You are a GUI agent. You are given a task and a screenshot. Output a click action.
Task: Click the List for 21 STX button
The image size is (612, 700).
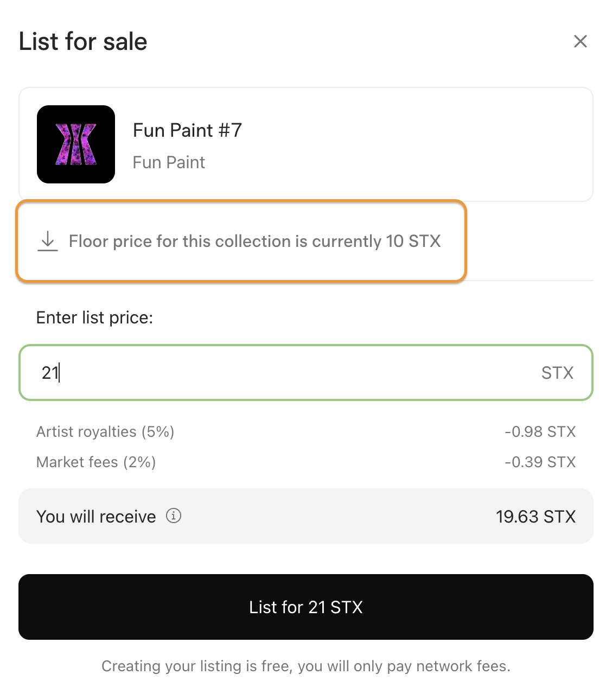point(306,607)
